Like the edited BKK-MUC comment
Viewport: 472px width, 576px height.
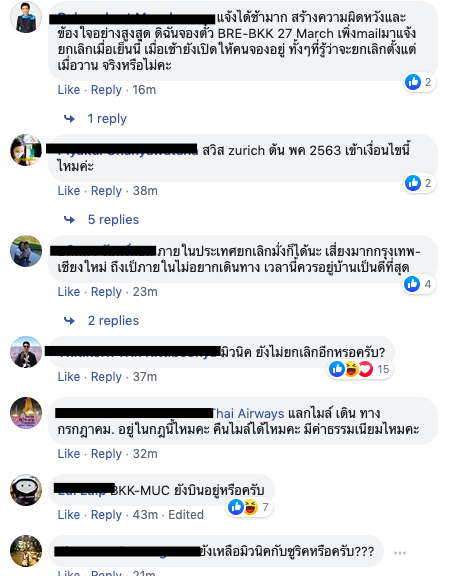point(69,515)
